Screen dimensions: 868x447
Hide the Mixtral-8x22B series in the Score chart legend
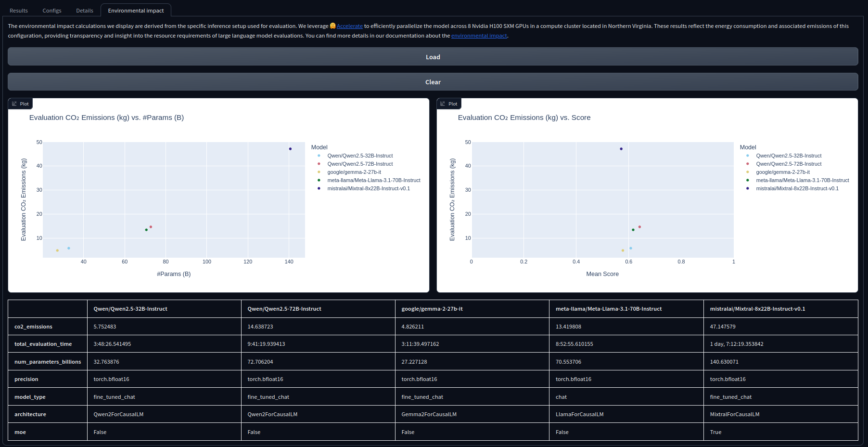click(797, 188)
